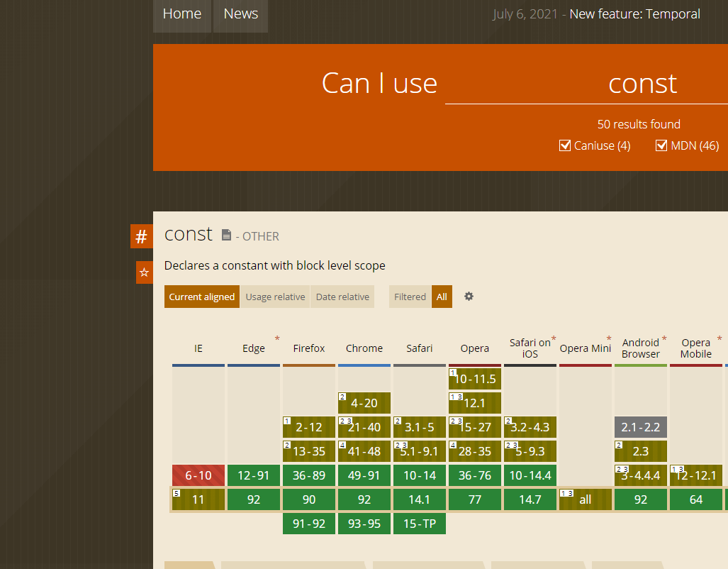Select the Chrome 4-20 cell
Viewport: 728px width, 569px height.
coord(364,403)
